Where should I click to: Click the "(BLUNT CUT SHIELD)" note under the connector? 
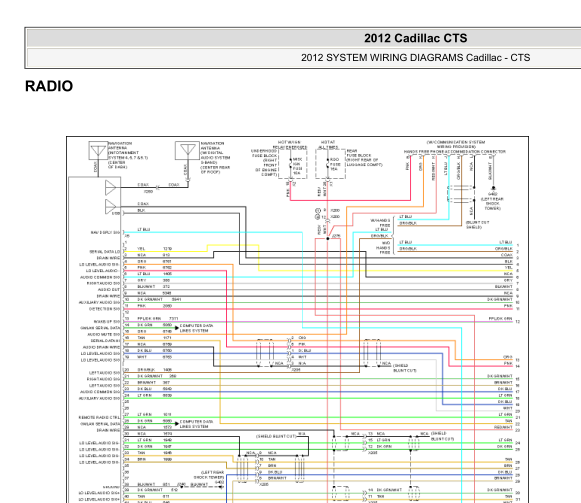pos(478,225)
